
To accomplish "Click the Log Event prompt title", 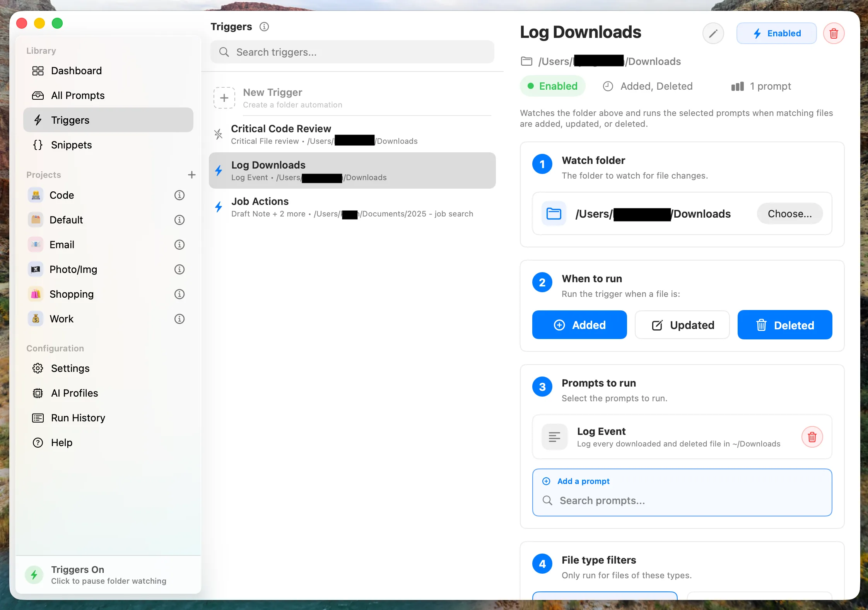I will tap(601, 431).
